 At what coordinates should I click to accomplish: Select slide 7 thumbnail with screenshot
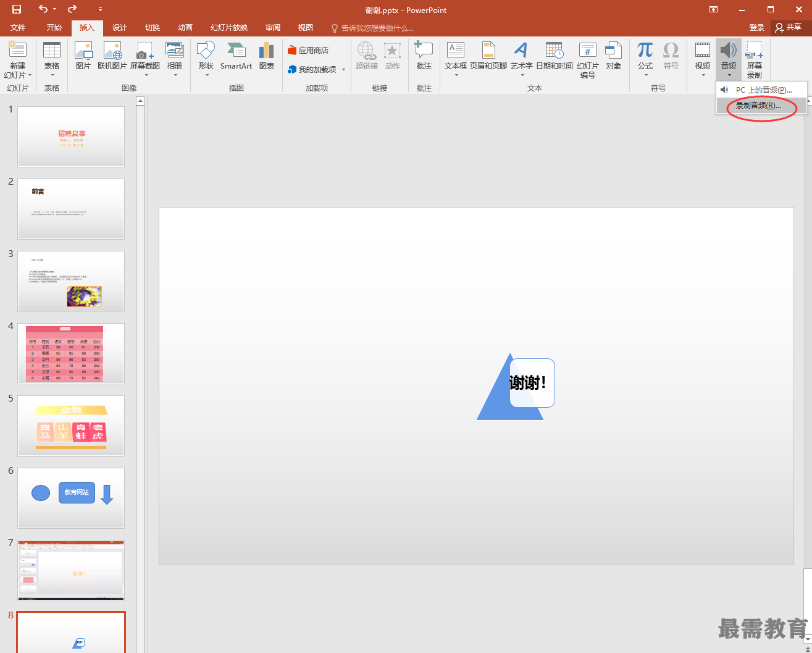click(x=71, y=570)
